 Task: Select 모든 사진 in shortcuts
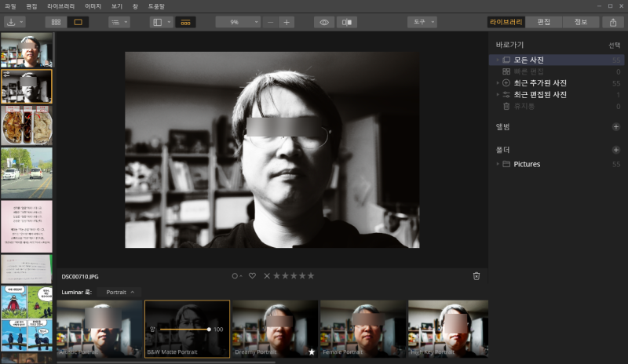tap(557, 60)
